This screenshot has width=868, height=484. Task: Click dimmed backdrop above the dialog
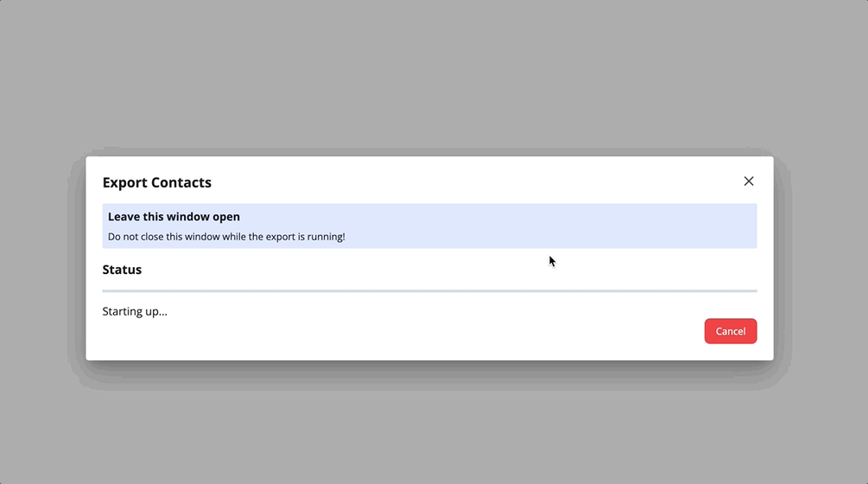(x=432, y=78)
